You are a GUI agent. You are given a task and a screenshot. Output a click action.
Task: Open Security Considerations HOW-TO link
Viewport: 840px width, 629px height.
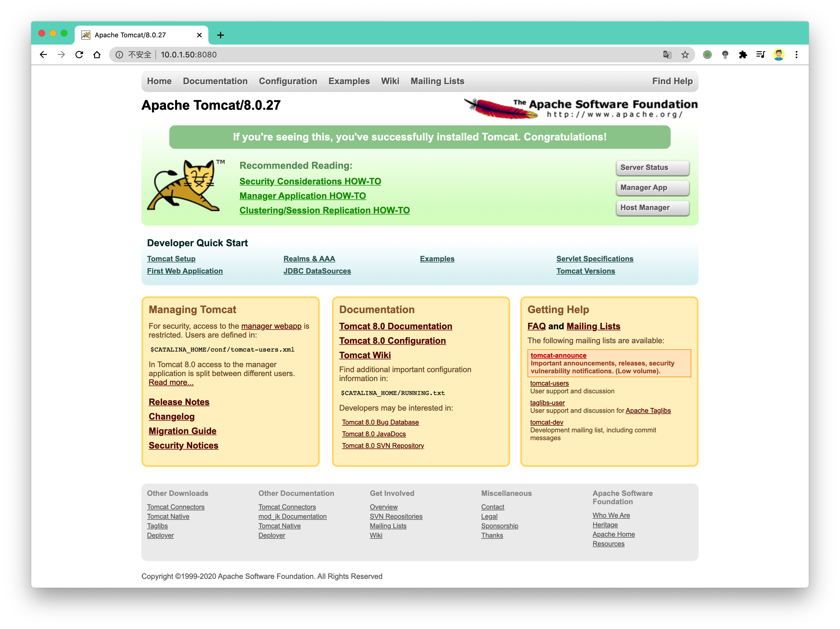coord(310,182)
